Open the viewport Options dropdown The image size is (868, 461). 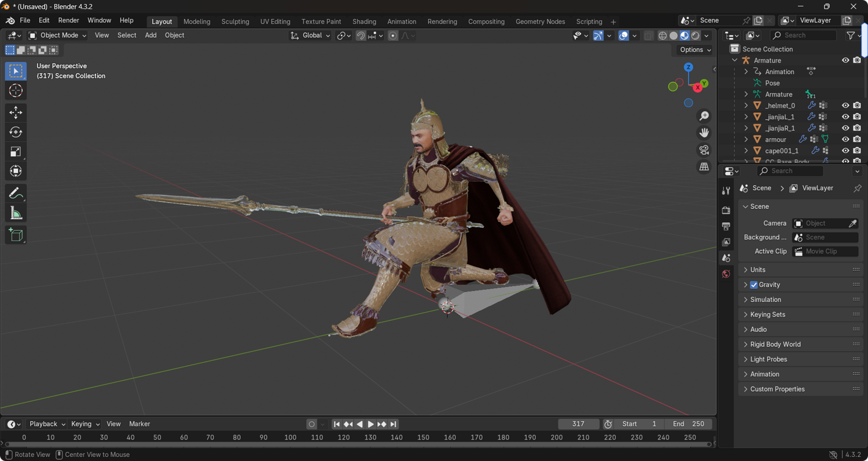point(696,50)
